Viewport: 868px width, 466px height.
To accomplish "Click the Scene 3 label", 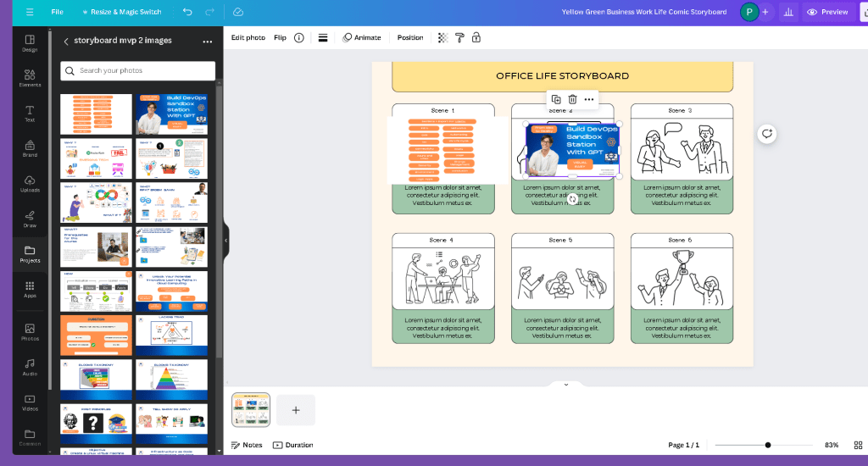I will (x=681, y=111).
